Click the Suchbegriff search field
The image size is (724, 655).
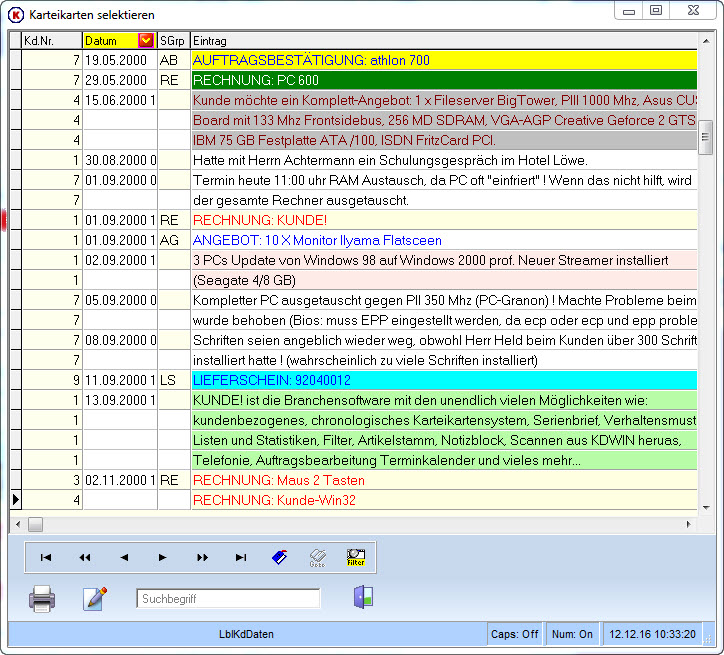[x=228, y=599]
